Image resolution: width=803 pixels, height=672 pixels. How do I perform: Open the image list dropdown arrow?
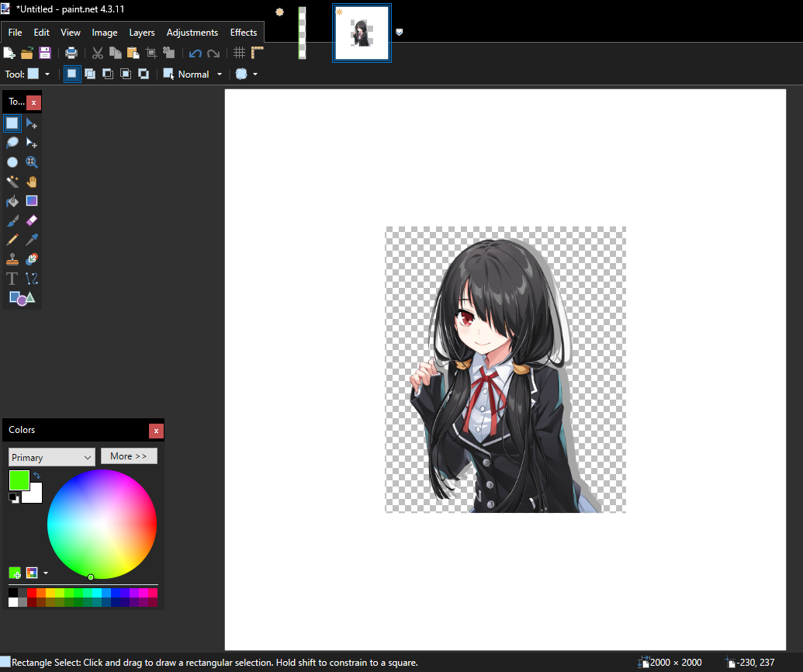[x=400, y=33]
